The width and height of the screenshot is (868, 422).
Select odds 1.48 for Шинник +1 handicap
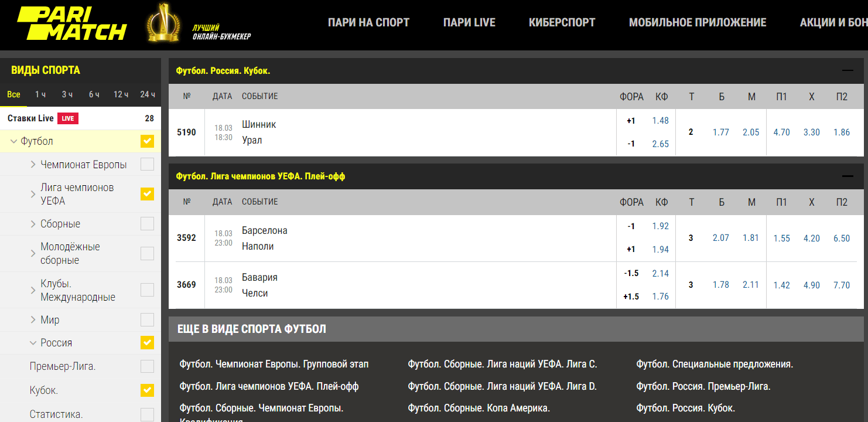tap(660, 121)
